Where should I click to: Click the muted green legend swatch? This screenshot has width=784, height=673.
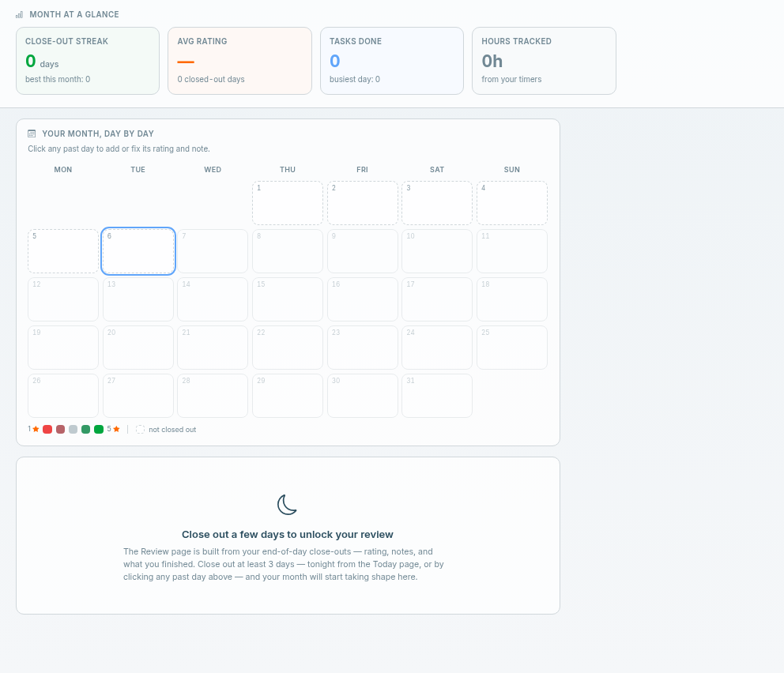pos(86,430)
